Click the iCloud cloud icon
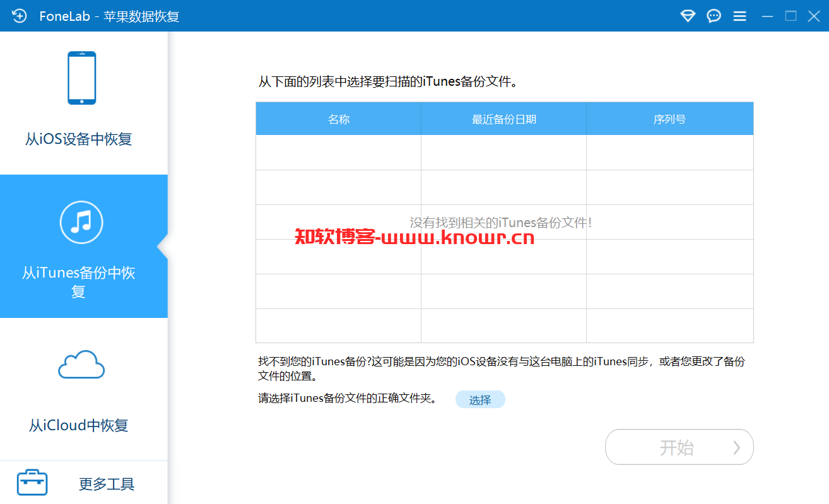 tap(81, 365)
